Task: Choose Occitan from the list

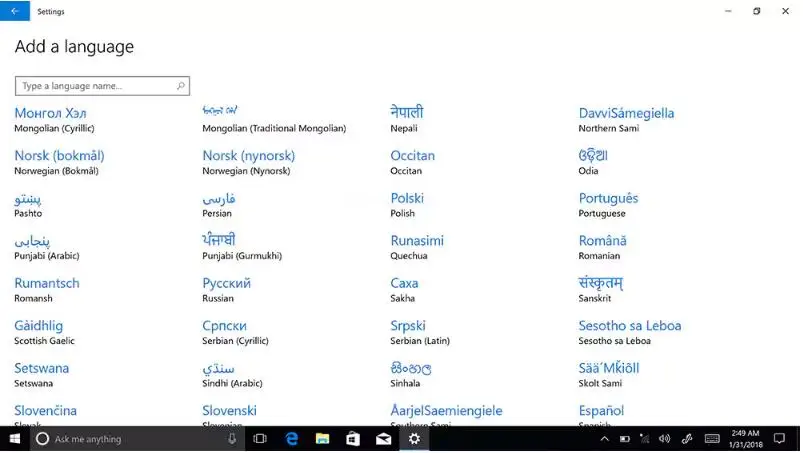Action: coord(413,162)
